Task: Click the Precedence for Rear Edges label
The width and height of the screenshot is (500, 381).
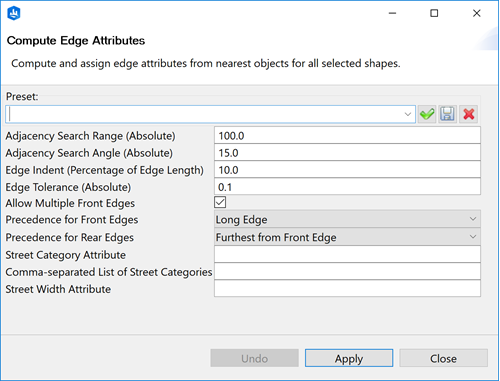Action: tap(69, 237)
